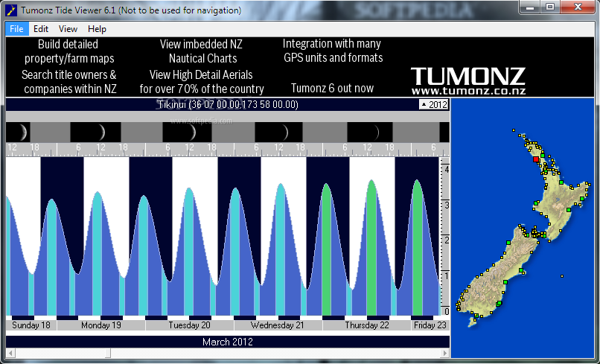Select Wednesday 21 day label
This screenshot has height=364, width=600.
[x=278, y=325]
